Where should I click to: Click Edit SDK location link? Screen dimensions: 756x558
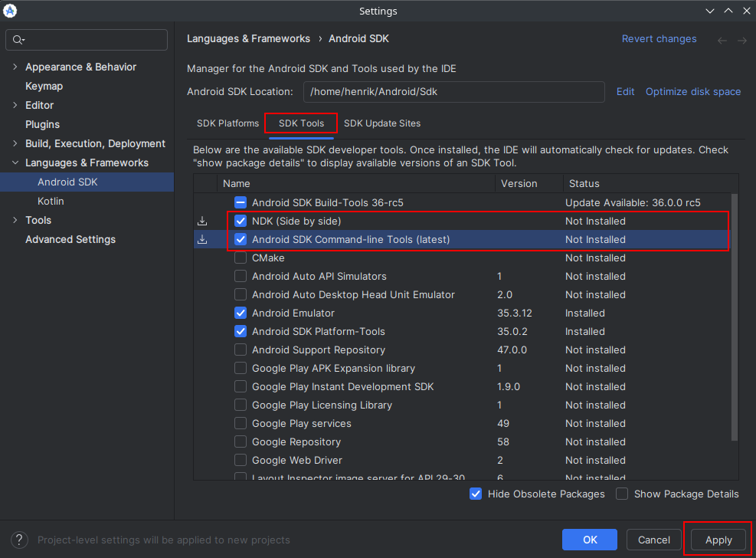[x=625, y=92]
